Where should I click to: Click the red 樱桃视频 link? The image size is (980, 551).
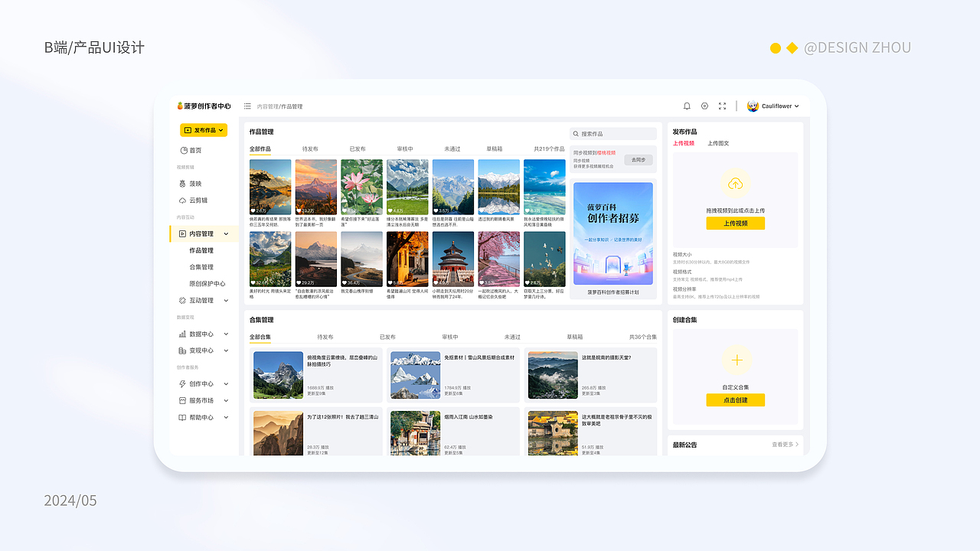point(606,153)
